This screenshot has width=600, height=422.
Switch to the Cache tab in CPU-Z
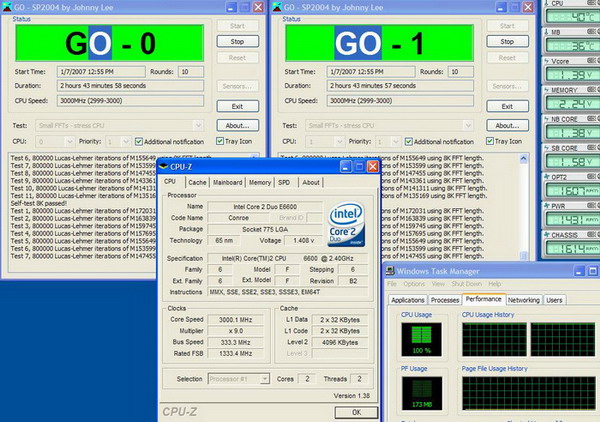(197, 182)
